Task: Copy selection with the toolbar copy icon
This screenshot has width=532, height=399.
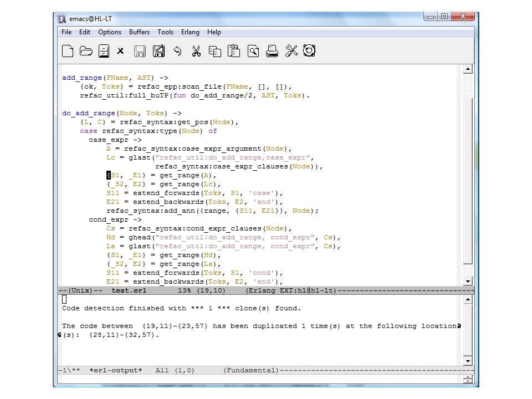Action: click(x=215, y=51)
